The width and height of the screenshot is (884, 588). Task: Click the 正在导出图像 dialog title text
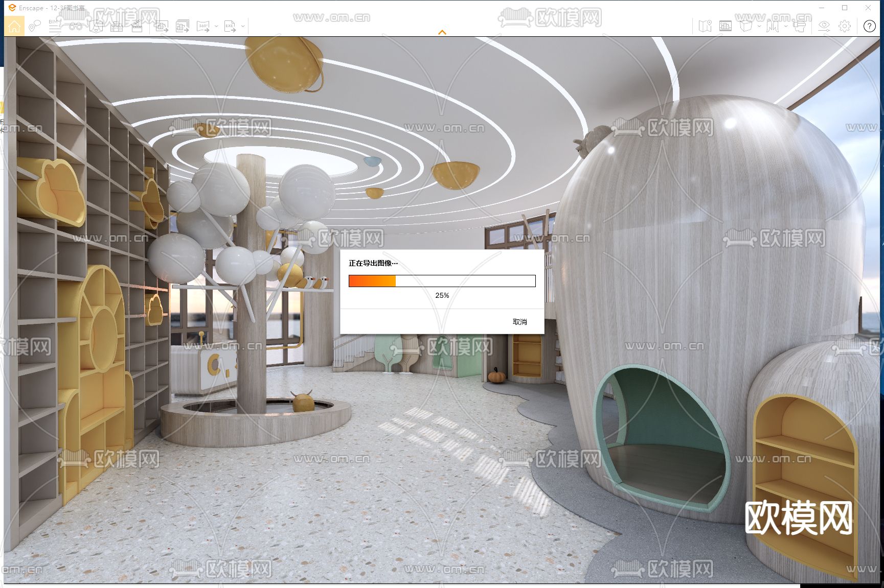point(373,263)
